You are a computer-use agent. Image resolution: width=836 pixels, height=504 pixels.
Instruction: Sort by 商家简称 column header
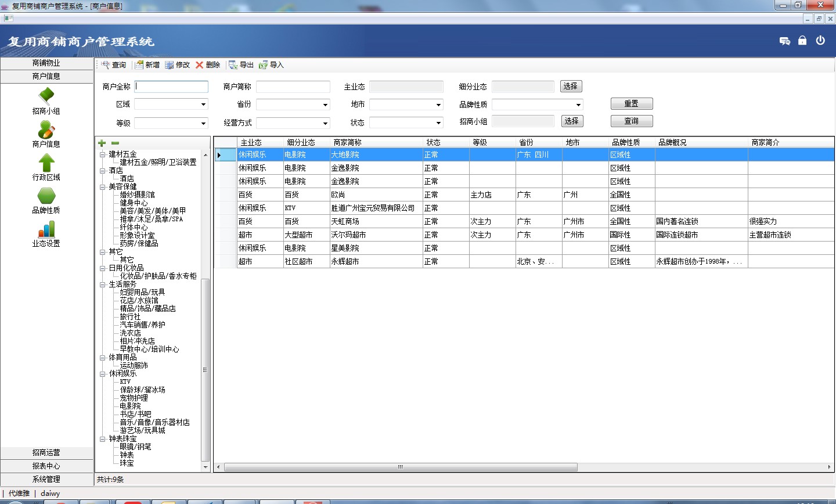[x=376, y=142]
